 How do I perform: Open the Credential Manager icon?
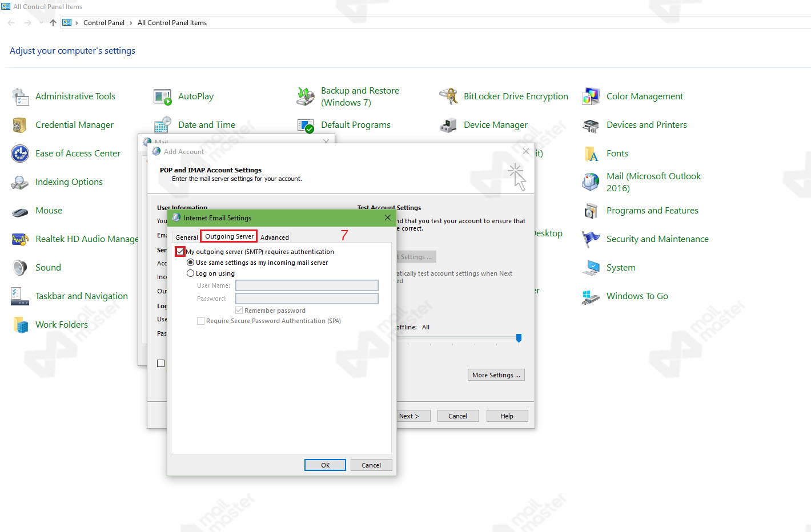coord(20,125)
